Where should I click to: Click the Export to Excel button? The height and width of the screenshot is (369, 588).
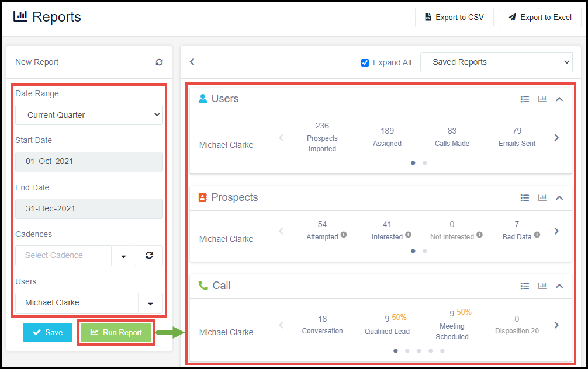pos(539,18)
